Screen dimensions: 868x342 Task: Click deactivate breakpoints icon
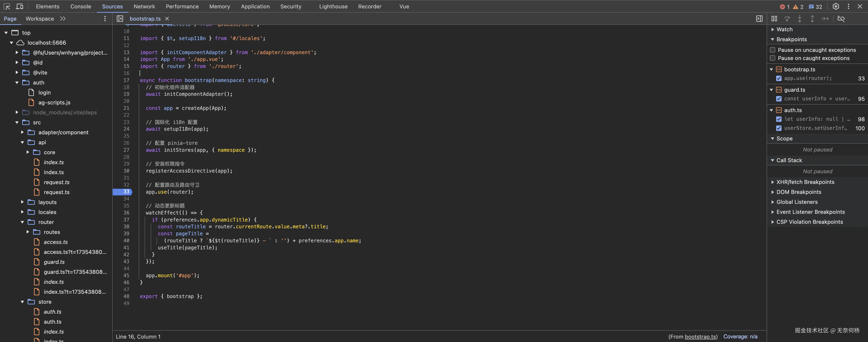pos(841,19)
